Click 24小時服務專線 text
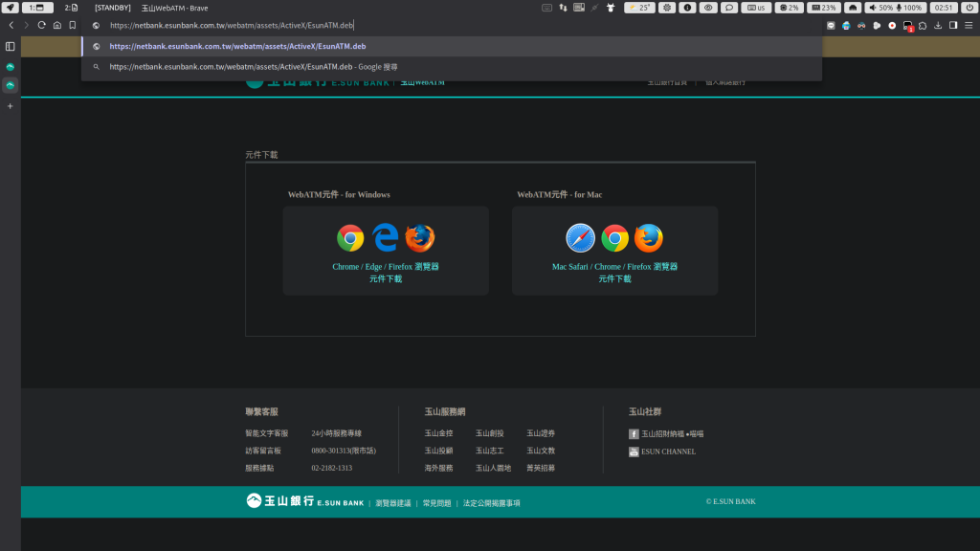 [336, 433]
